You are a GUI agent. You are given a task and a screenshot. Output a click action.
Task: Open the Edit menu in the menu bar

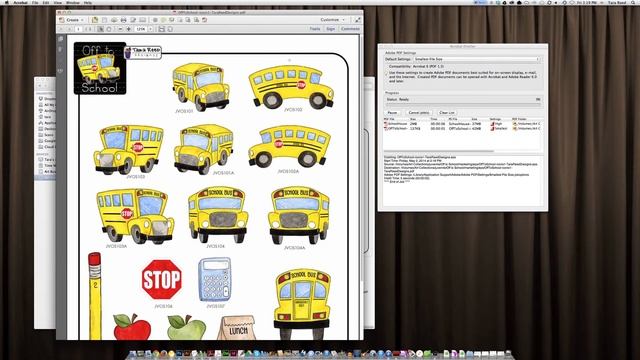[x=46, y=2]
